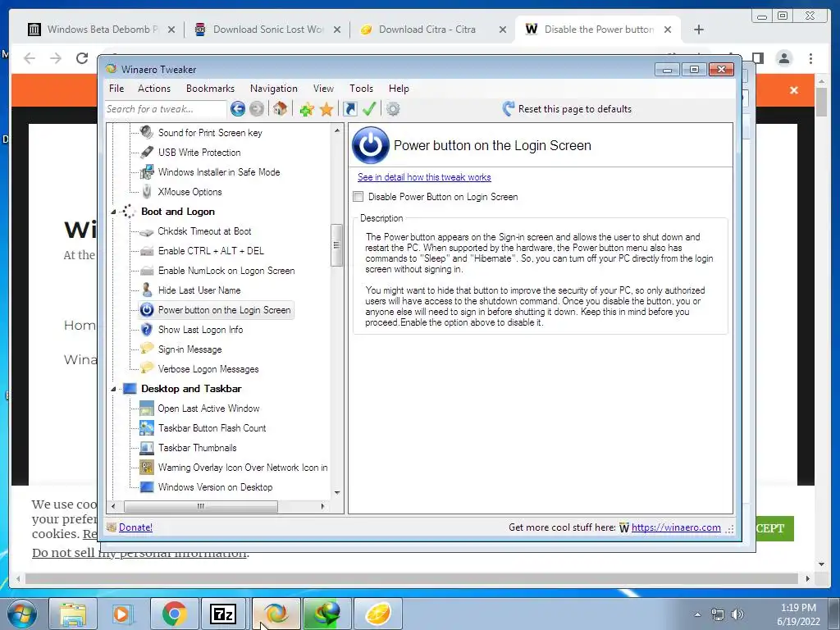Click the Donate! link
The image size is (840, 630).
(135, 527)
